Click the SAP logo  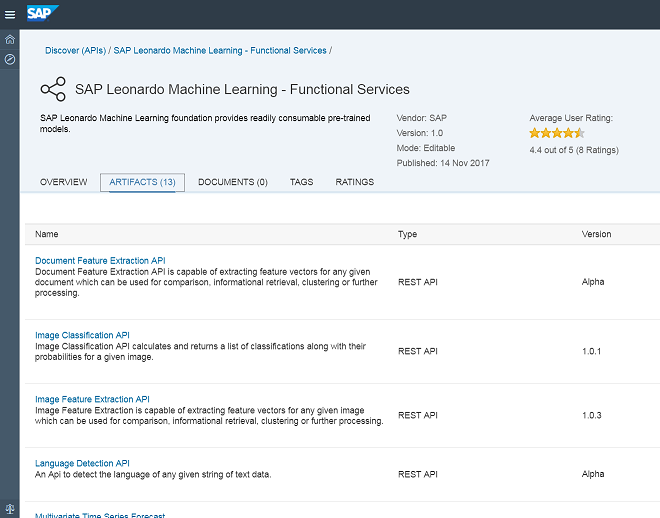point(43,13)
